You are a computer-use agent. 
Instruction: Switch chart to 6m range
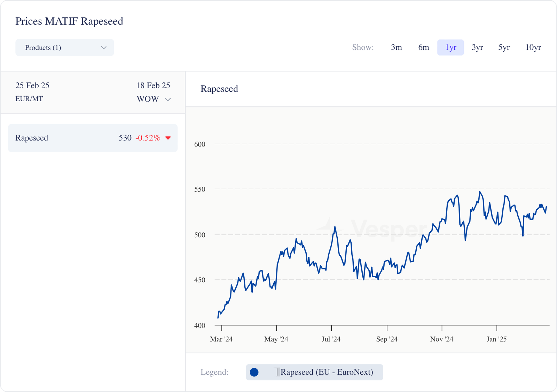423,47
